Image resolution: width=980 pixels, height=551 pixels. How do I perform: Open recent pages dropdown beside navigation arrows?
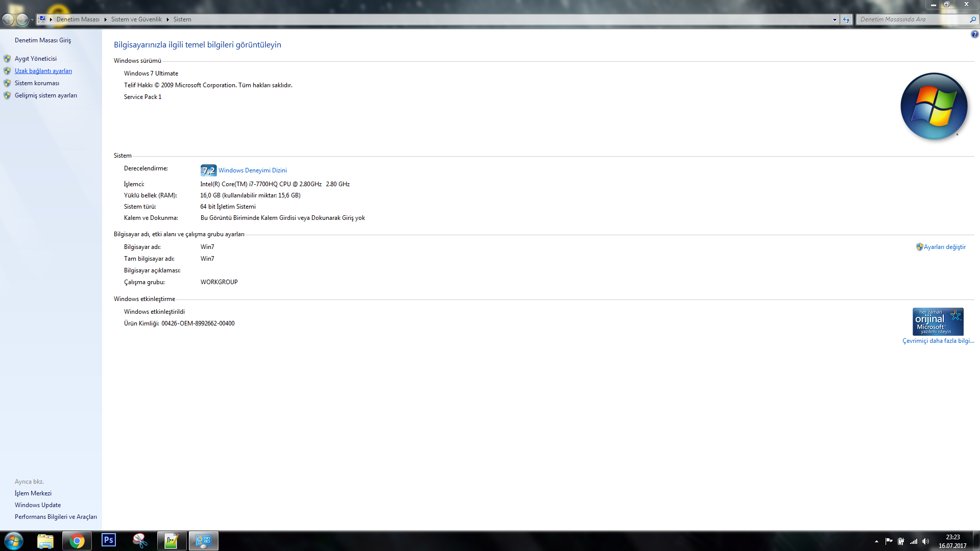point(32,20)
